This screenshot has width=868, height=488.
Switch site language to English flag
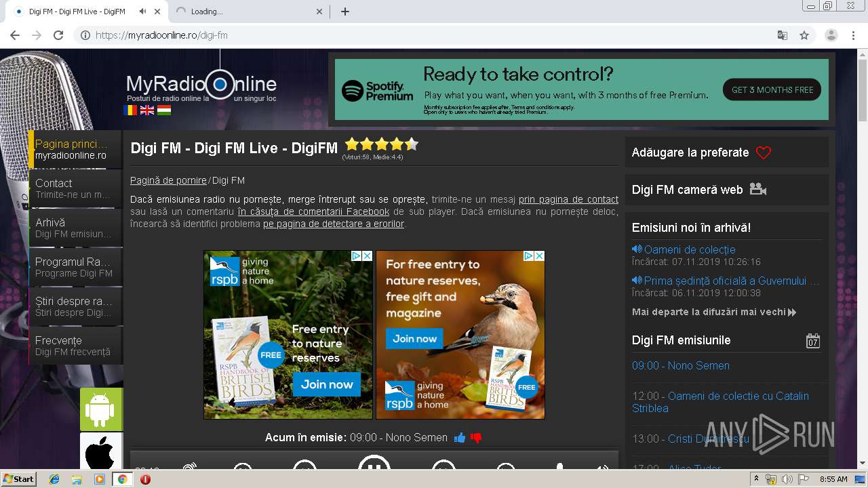click(x=147, y=110)
